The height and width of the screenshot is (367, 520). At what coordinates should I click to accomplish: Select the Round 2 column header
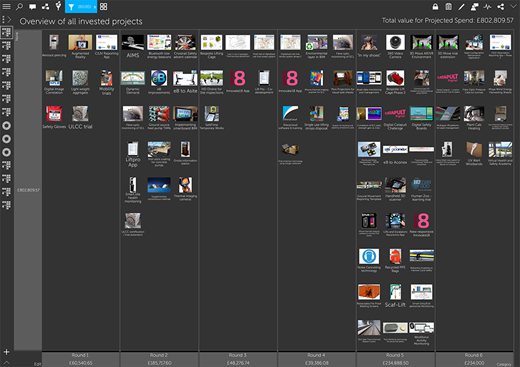pyautogui.click(x=159, y=359)
